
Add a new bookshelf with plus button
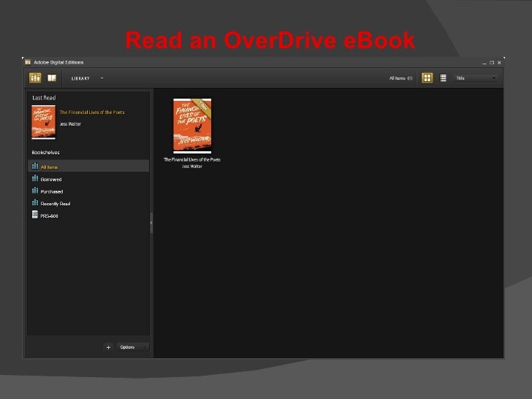(108, 347)
